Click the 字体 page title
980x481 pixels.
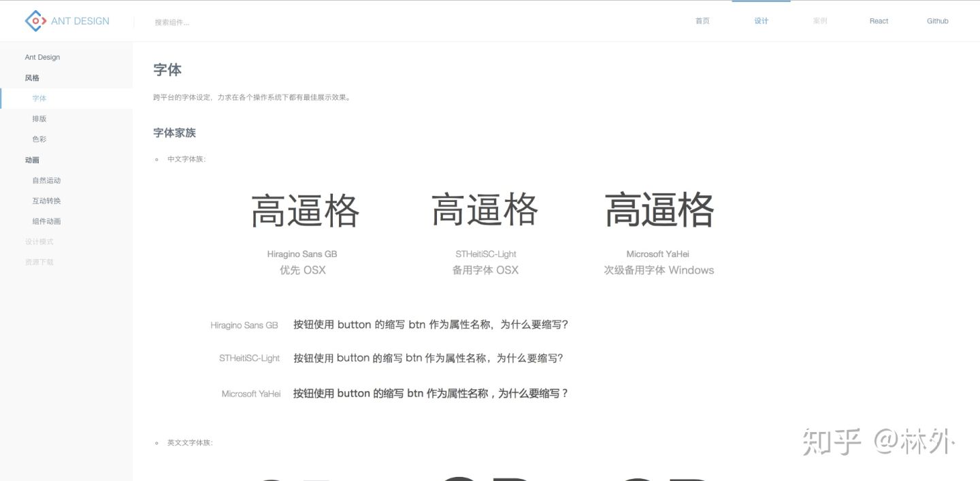[x=167, y=70]
